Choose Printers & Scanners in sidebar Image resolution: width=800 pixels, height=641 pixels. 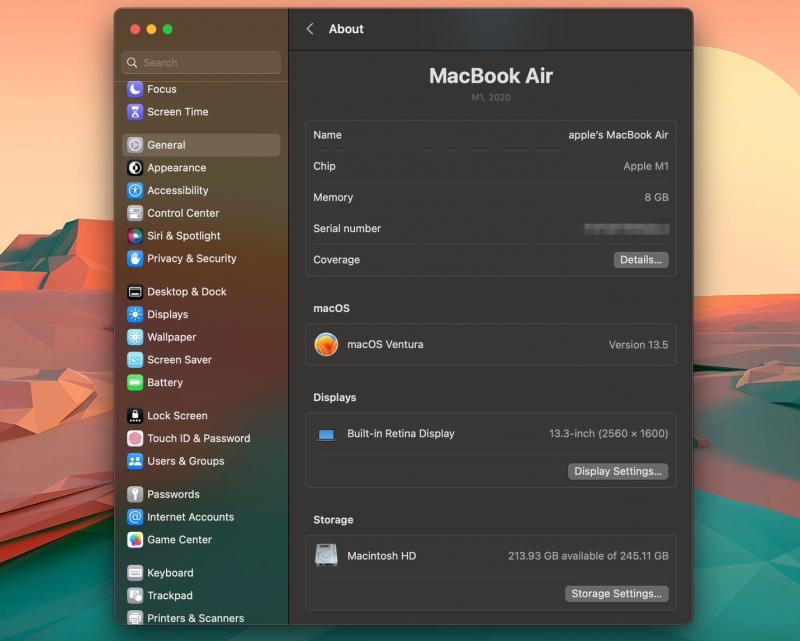click(201, 618)
